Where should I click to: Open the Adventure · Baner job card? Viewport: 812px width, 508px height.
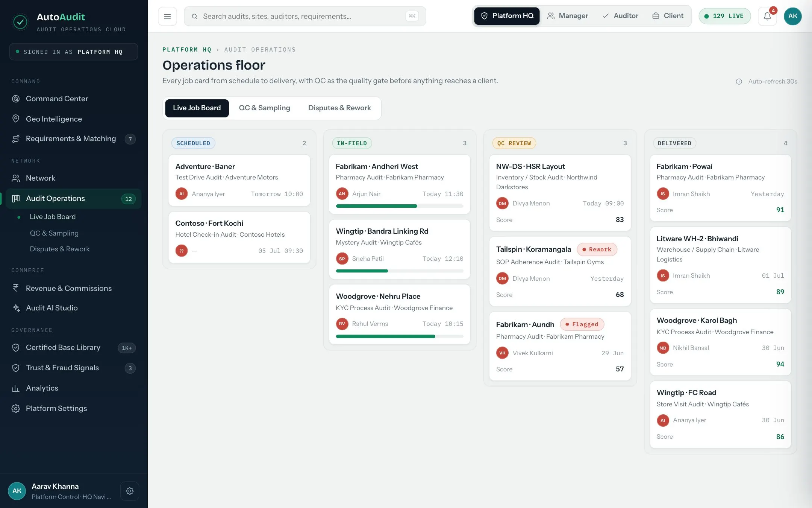239,180
